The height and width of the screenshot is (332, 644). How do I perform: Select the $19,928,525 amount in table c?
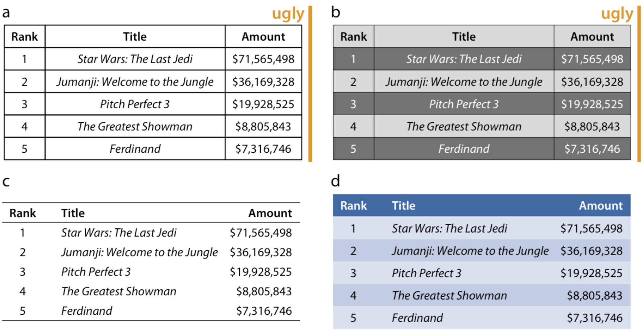coord(260,272)
